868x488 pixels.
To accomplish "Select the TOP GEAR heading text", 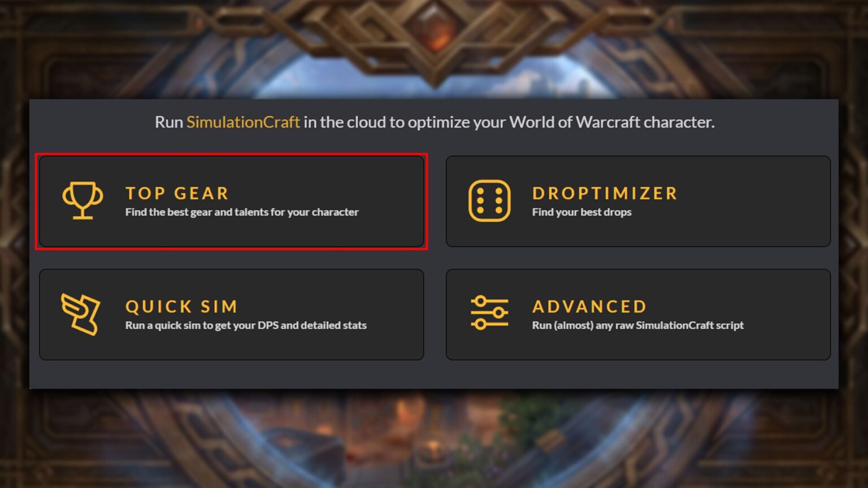I will 177,193.
